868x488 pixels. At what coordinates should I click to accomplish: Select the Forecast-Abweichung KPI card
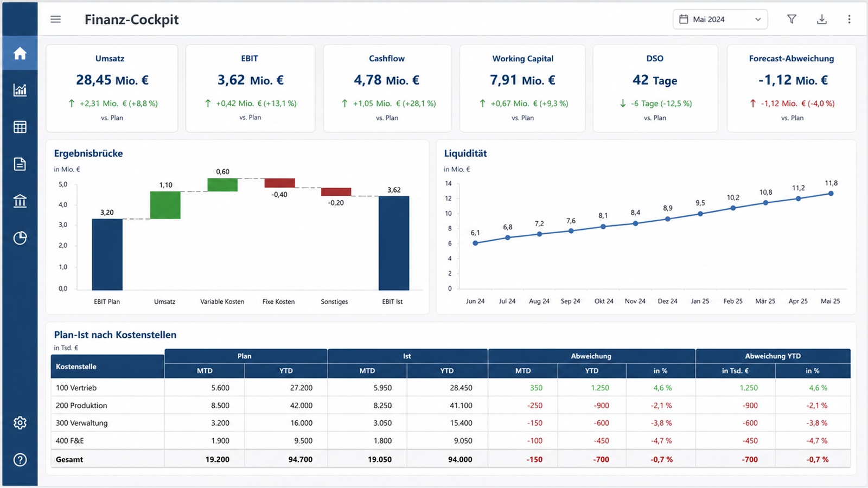pos(792,88)
